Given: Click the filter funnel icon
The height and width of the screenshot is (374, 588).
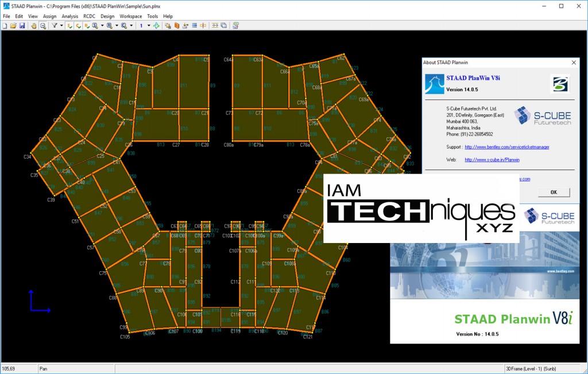Looking at the screenshot, I should (55, 25).
